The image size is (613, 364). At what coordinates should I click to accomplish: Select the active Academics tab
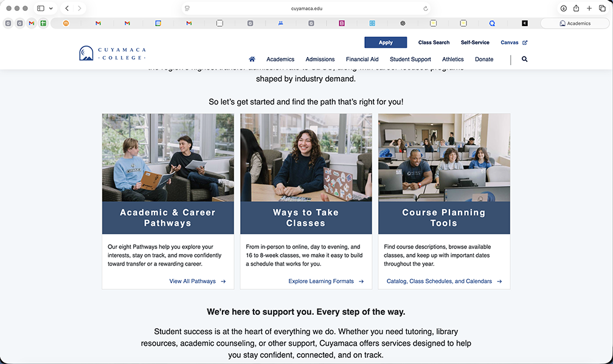(x=575, y=24)
